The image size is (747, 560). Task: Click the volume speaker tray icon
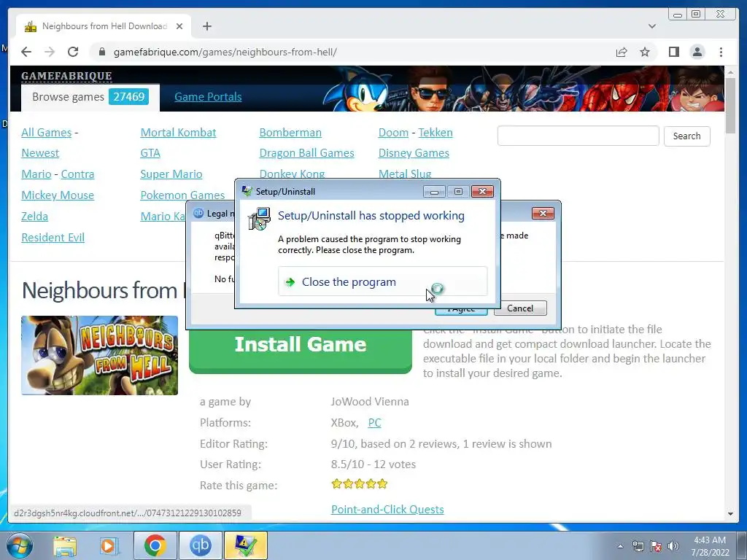click(x=673, y=546)
